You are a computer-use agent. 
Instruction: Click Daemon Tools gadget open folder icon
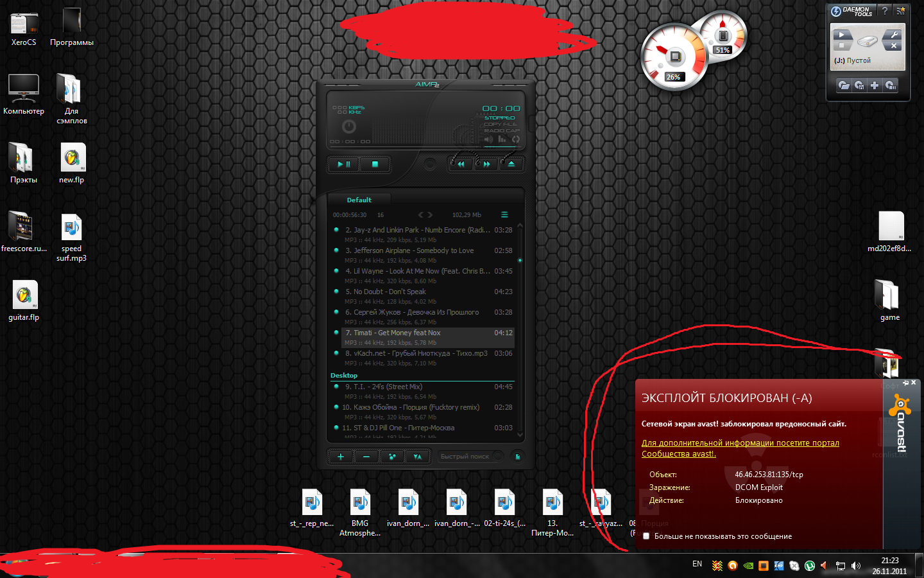pyautogui.click(x=844, y=85)
